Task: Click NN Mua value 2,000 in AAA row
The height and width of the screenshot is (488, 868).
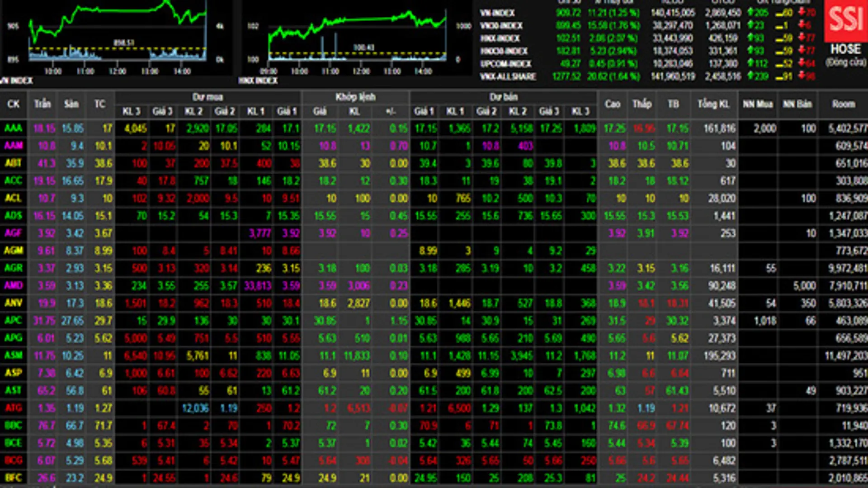Action: pos(765,128)
